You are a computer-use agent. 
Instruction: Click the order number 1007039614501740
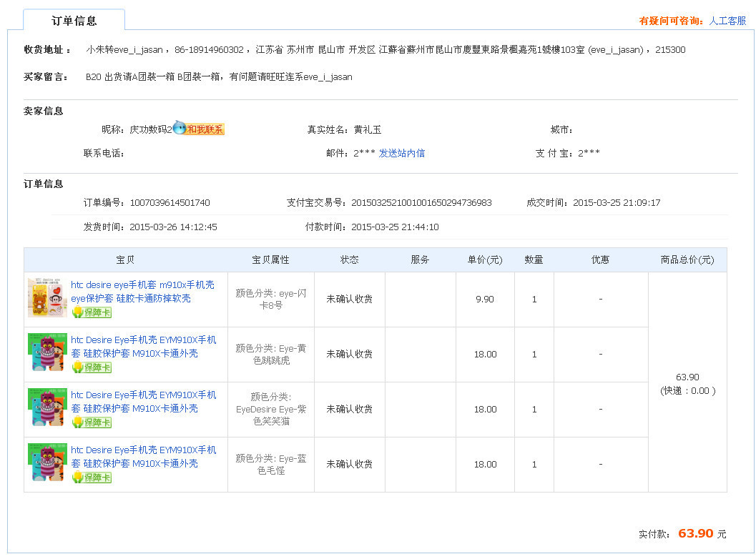tap(170, 203)
